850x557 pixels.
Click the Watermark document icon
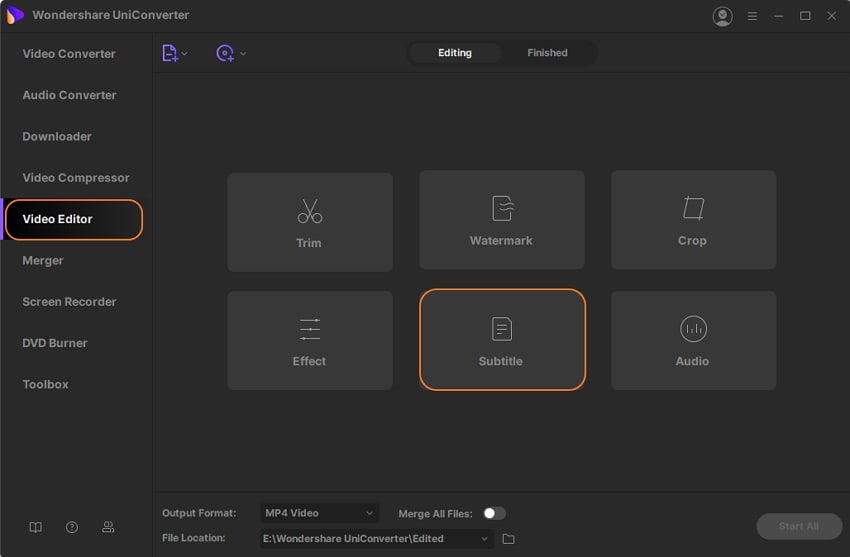[503, 208]
